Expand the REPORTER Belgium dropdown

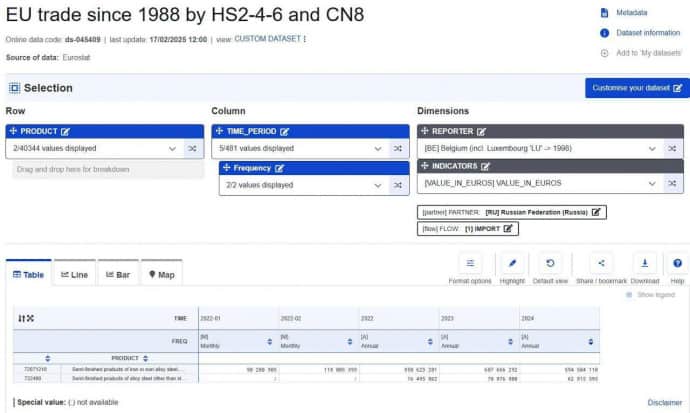click(x=652, y=148)
